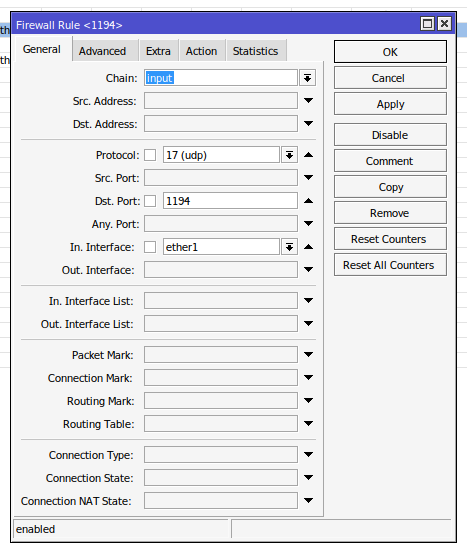467x558 pixels.
Task: Expand the Out. Interface List field
Action: click(309, 323)
